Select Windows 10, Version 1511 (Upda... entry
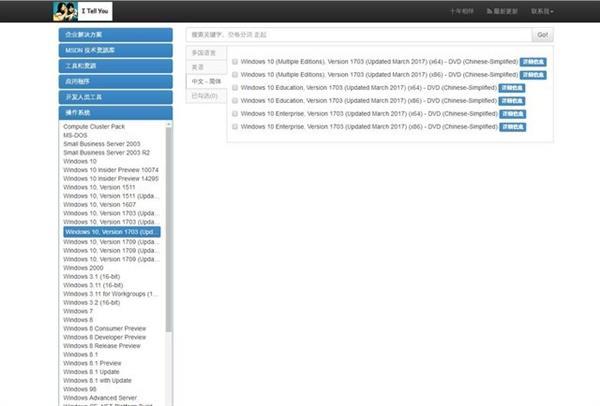The image size is (600, 406). (x=111, y=196)
